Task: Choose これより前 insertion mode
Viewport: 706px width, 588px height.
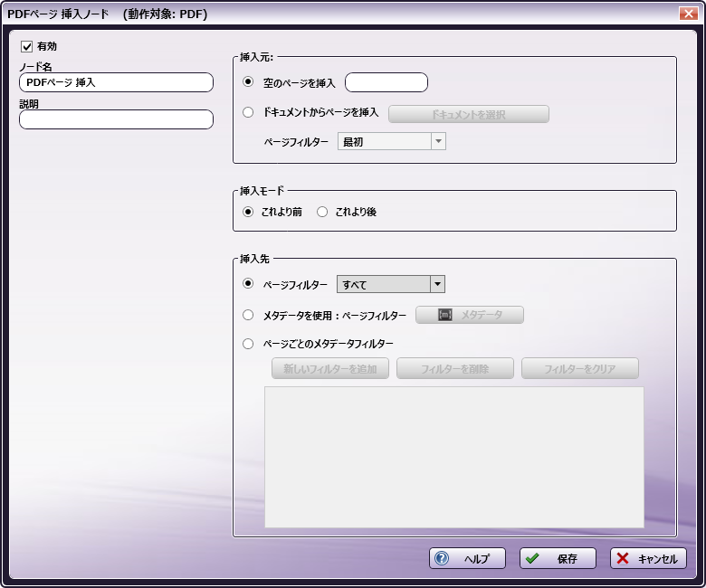Action: 249,212
